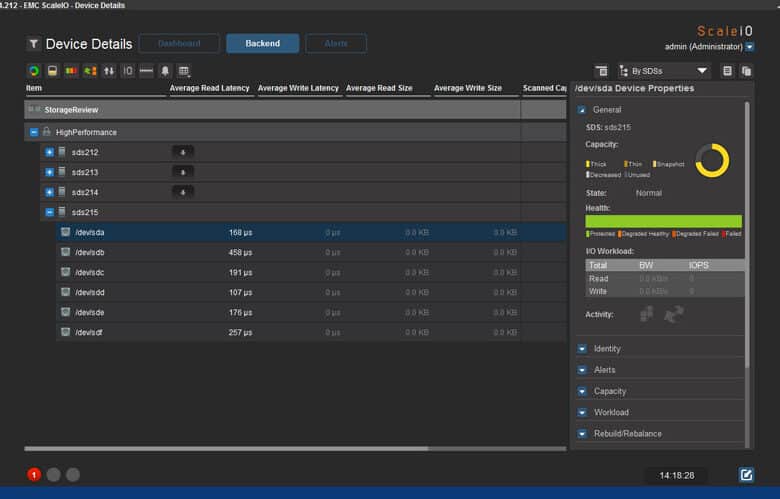This screenshot has height=499, width=780.
Task: Expand the Rebuild/Rebalance section
Action: tap(582, 434)
